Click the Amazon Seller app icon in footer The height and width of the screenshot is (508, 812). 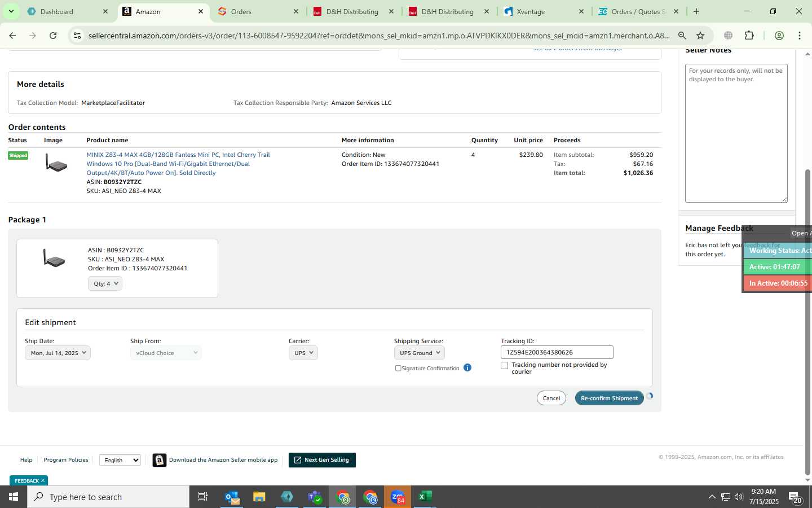click(160, 461)
